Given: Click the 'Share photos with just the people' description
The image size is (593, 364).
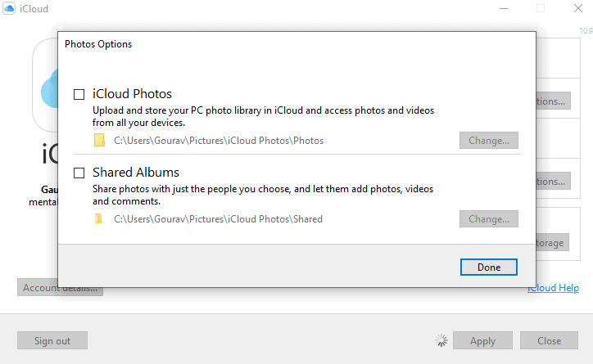Looking at the screenshot, I should point(263,195).
